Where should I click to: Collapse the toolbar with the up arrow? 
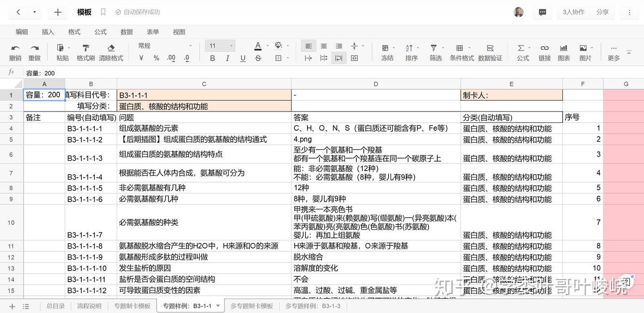[629, 52]
